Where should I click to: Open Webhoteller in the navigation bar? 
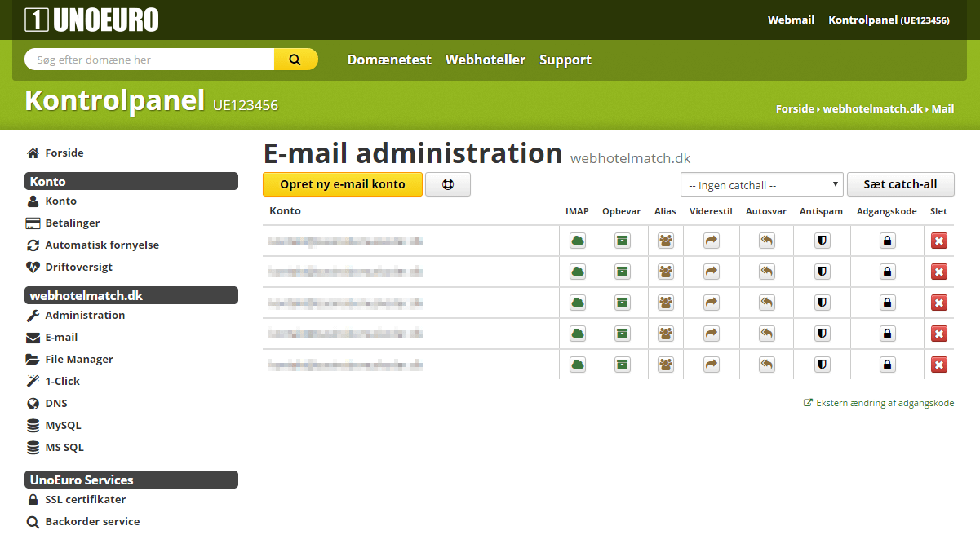point(486,60)
